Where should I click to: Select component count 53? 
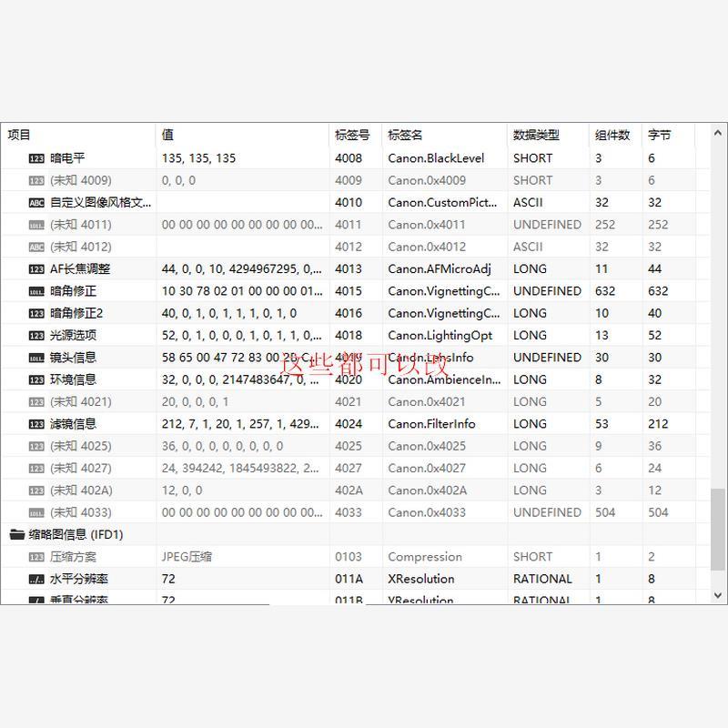(602, 424)
